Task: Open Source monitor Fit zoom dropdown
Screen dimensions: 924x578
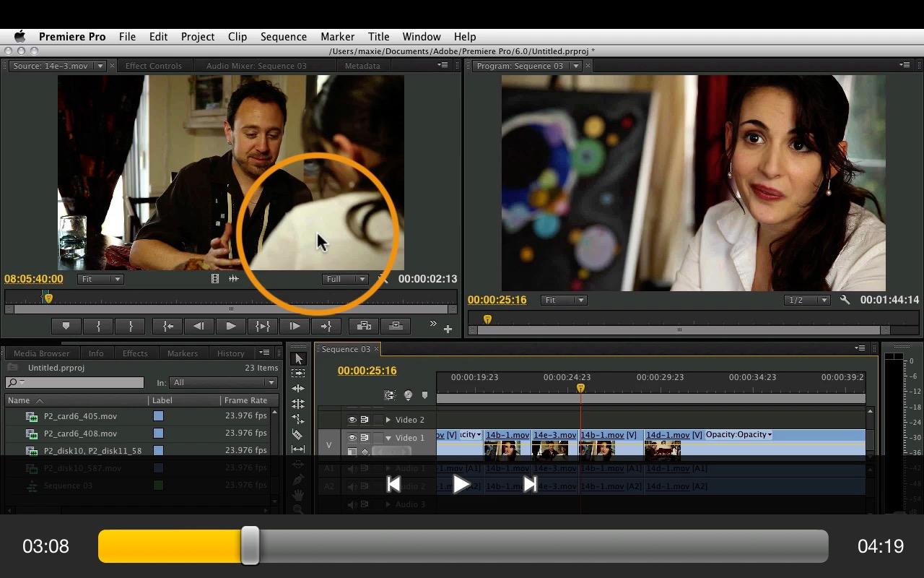Action: 100,279
